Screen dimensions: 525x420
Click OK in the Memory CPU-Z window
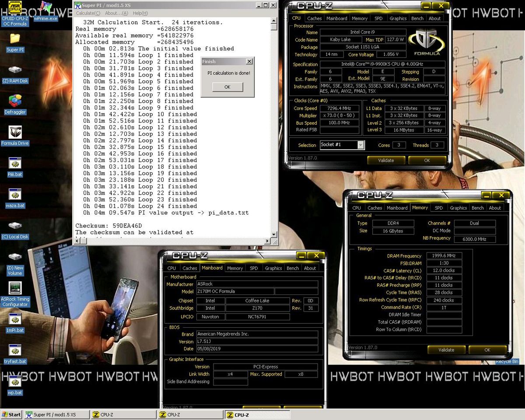click(x=487, y=350)
